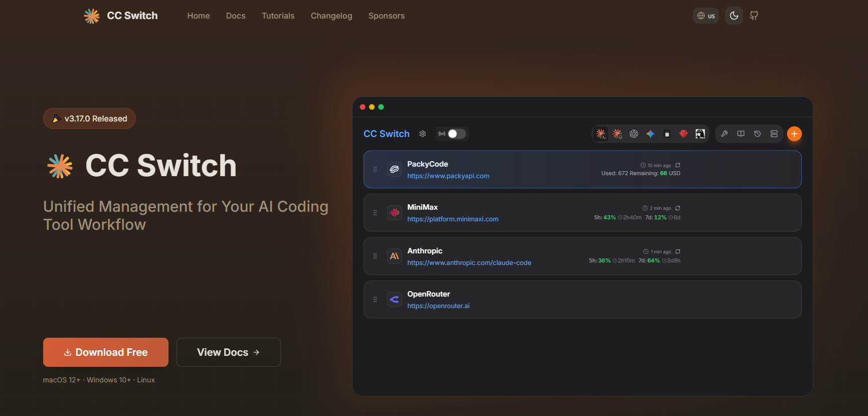Switch to the Gemini star icon
Viewport: 868px width, 416px height.
click(650, 134)
